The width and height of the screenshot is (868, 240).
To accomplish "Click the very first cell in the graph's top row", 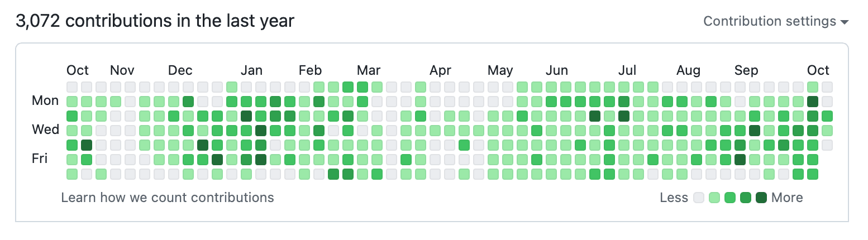I will coord(72,87).
